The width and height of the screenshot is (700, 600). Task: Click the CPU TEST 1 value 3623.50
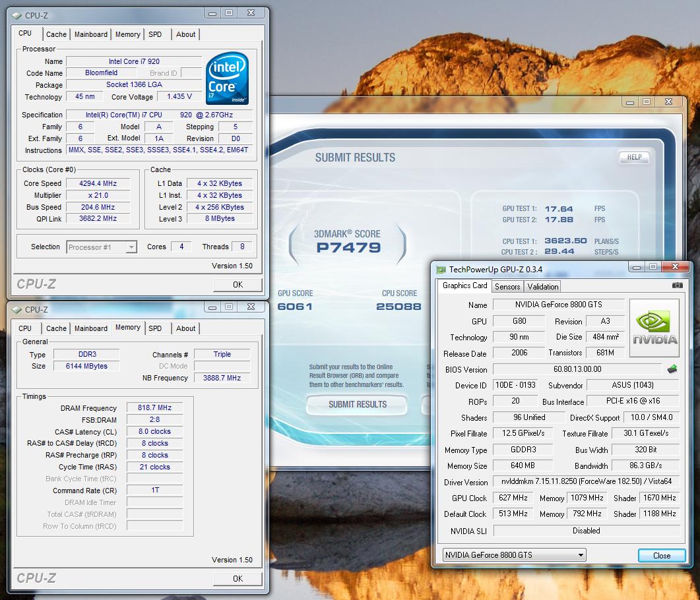coord(565,241)
